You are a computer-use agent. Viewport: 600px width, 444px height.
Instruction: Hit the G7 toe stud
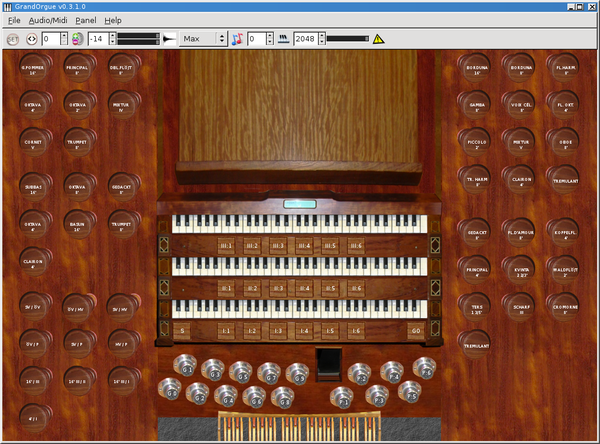tap(269, 374)
